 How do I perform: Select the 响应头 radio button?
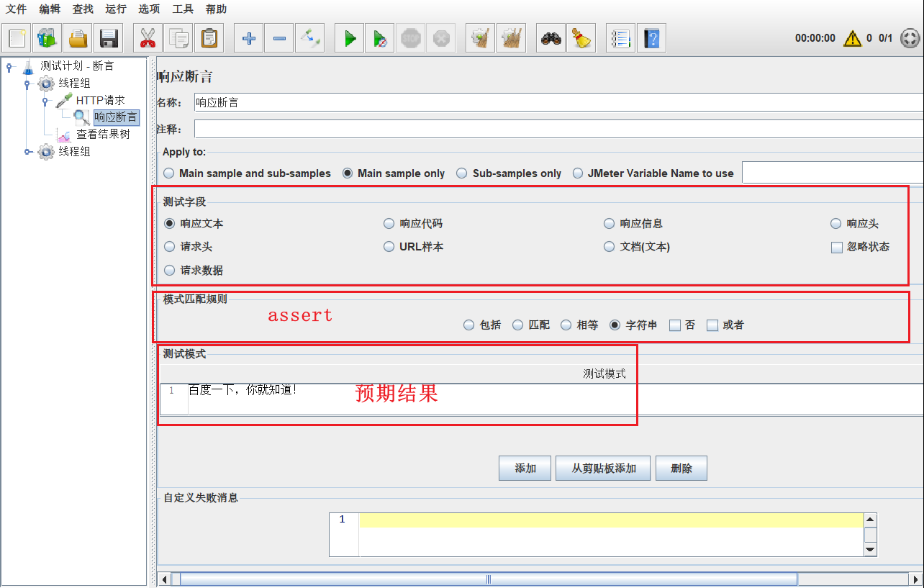[835, 224]
